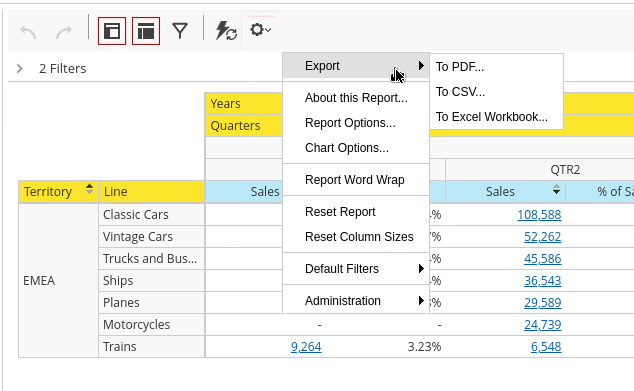The height and width of the screenshot is (391, 634).
Task: Open the gear options menu
Action: pos(260,30)
